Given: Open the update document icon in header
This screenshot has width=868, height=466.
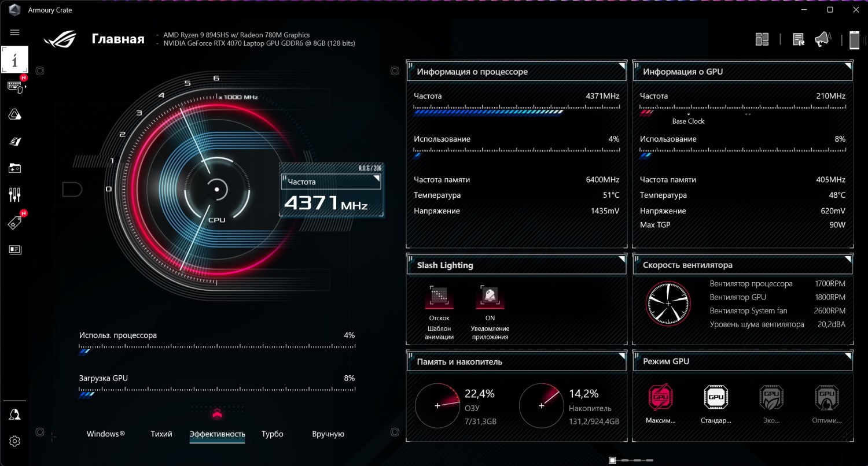Looking at the screenshot, I should (x=799, y=39).
